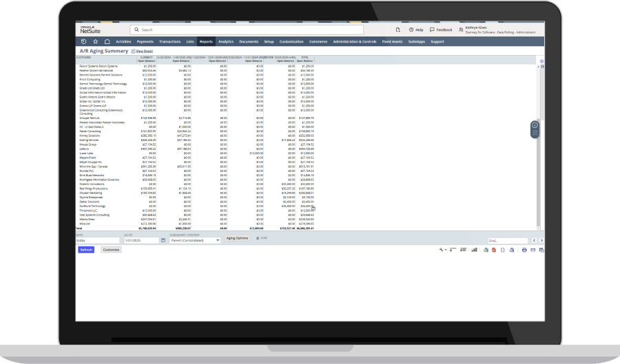Open the Kathryn Glass role menu

pos(495,30)
